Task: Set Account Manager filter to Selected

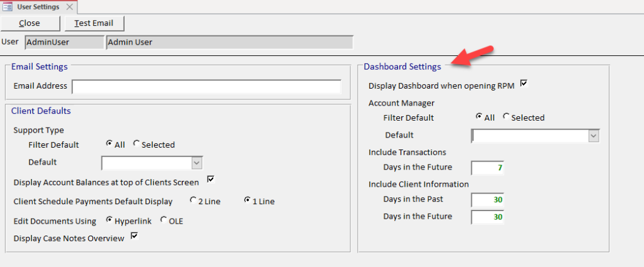Action: click(506, 116)
